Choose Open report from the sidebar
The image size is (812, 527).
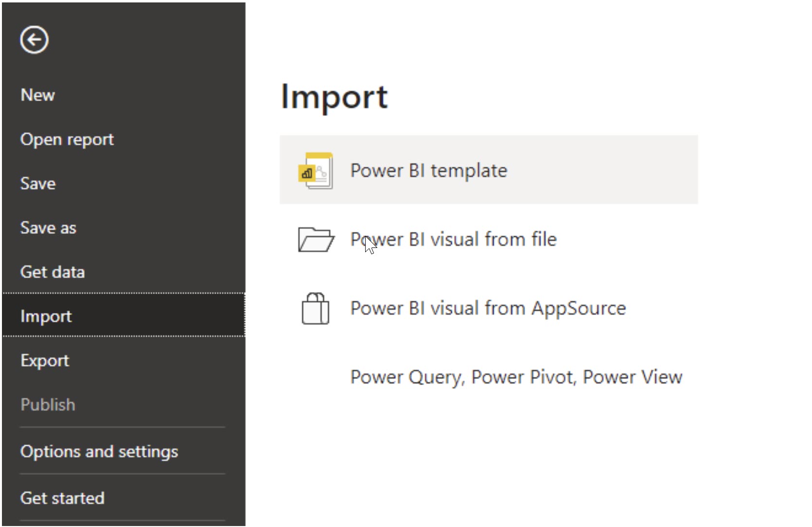tap(67, 140)
